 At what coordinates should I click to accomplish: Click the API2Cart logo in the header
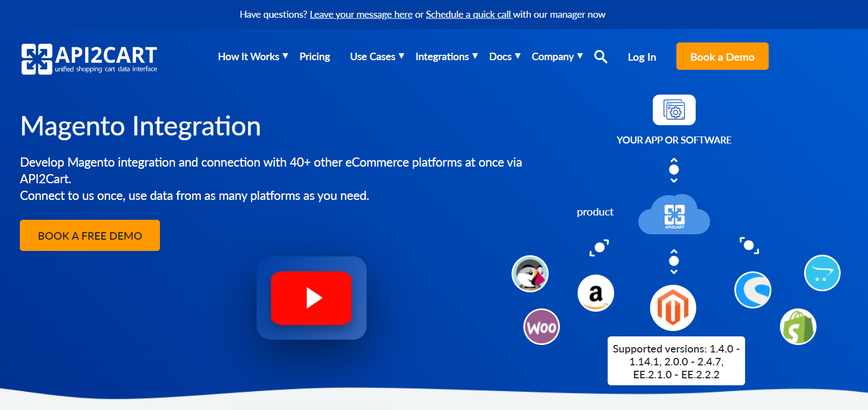click(89, 59)
